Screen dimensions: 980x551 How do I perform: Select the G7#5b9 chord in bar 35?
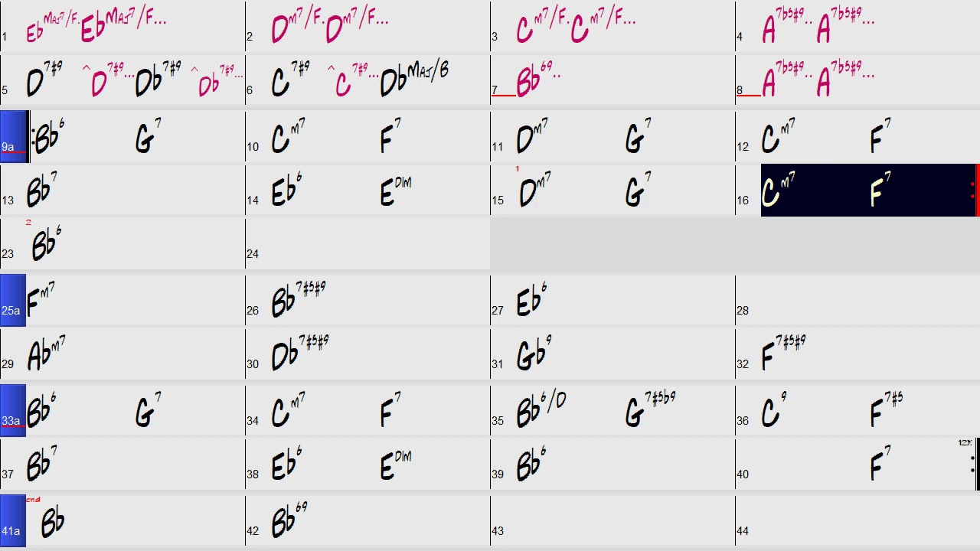pos(649,410)
